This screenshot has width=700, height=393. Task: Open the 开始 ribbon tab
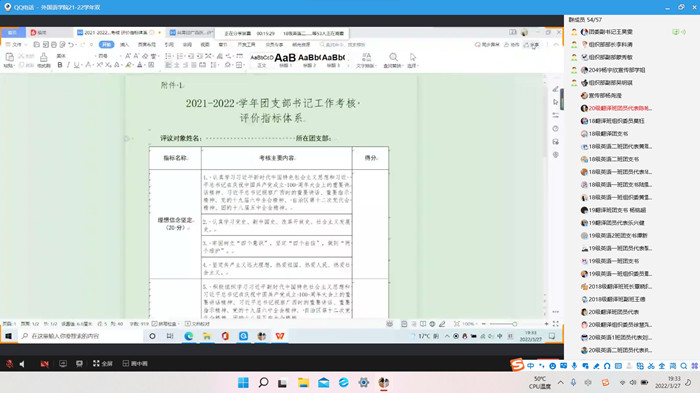(106, 45)
